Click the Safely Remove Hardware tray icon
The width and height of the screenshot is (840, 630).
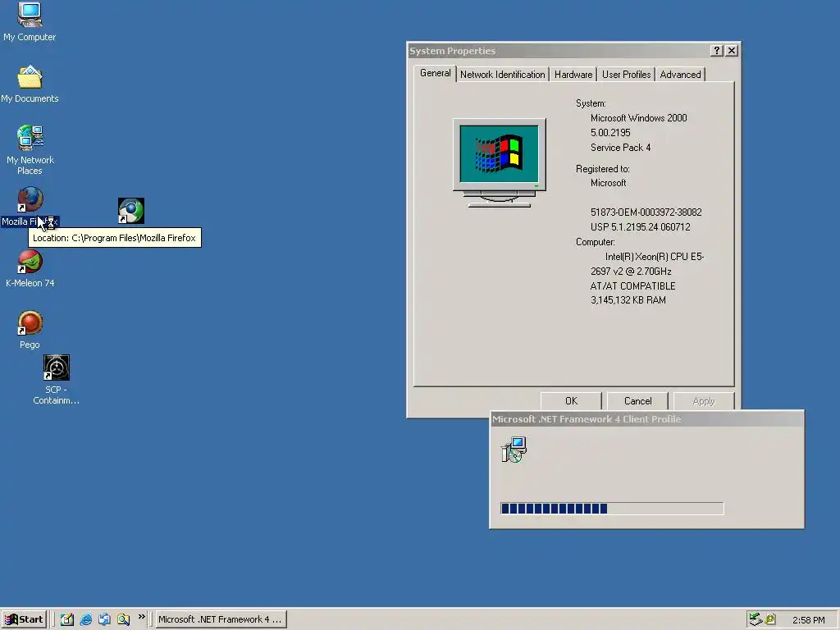pyautogui.click(x=756, y=619)
